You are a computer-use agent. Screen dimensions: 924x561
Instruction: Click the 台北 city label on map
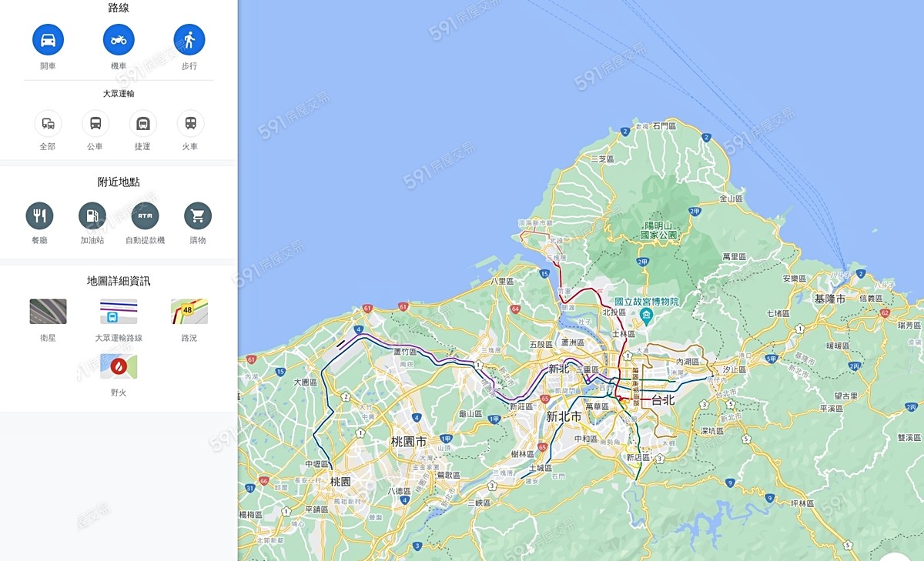(663, 400)
